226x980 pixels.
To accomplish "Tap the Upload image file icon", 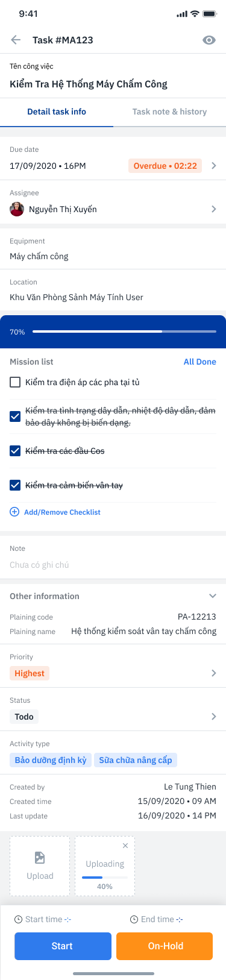I will pos(40,857).
